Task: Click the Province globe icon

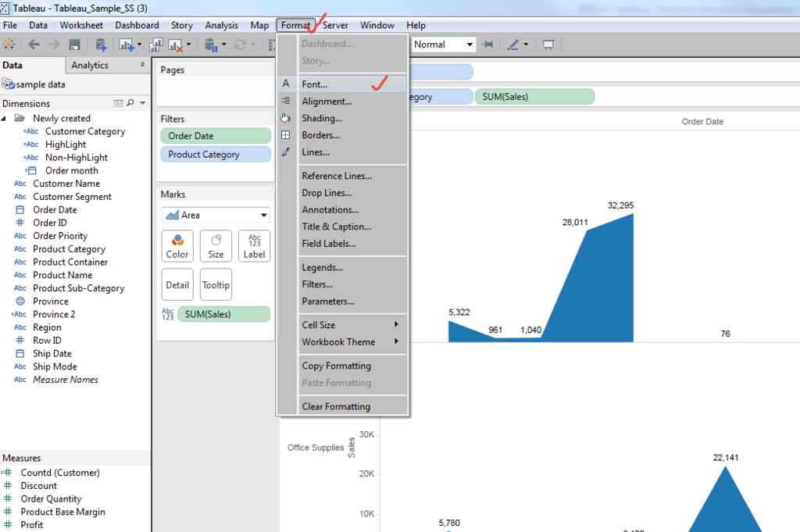Action: 20,301
